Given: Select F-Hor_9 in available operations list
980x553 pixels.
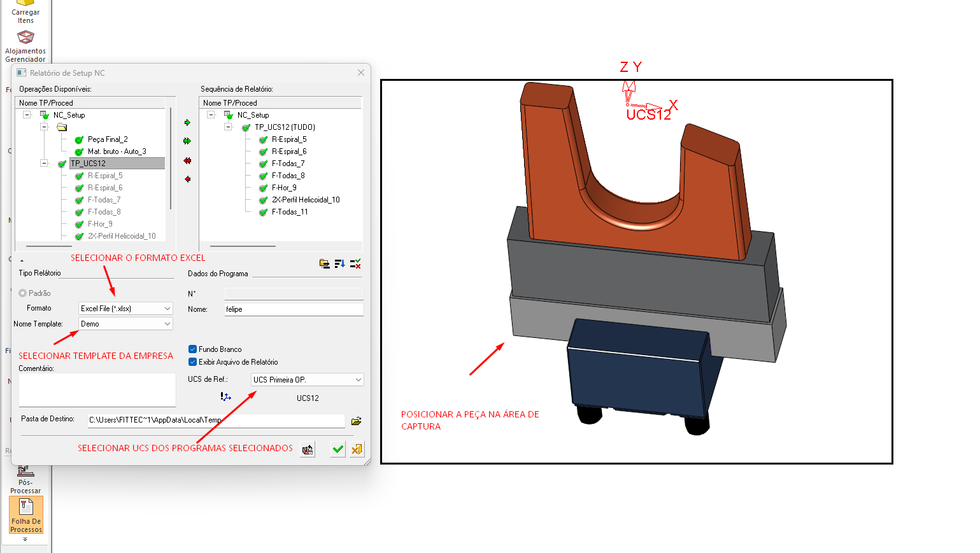Looking at the screenshot, I should (100, 224).
